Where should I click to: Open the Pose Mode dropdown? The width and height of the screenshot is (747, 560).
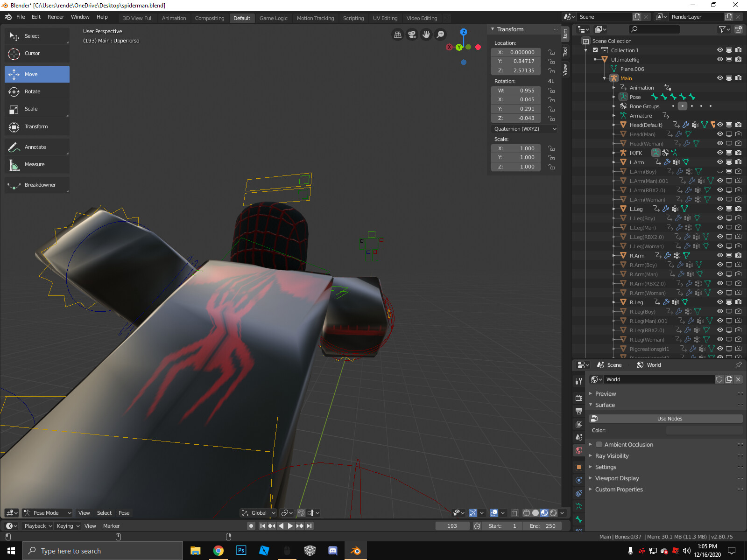click(47, 513)
